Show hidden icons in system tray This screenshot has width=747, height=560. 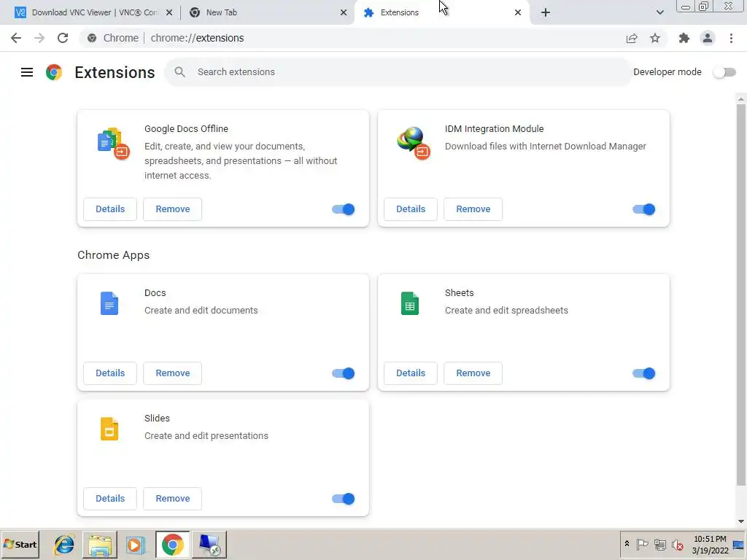pyautogui.click(x=627, y=544)
